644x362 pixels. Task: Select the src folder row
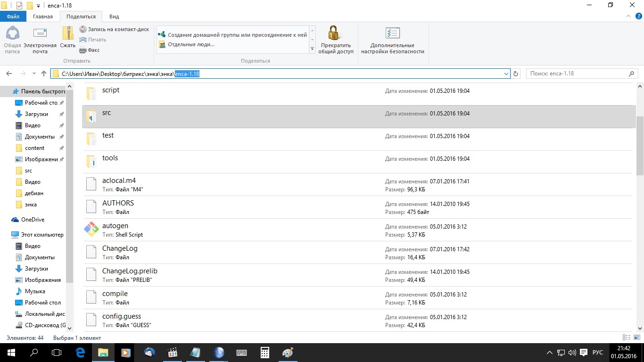tap(359, 116)
